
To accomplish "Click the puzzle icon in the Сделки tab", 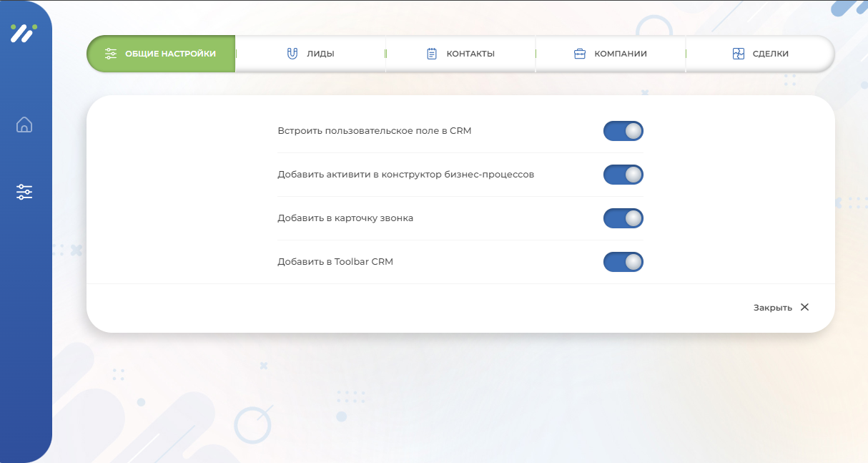I will pyautogui.click(x=739, y=54).
